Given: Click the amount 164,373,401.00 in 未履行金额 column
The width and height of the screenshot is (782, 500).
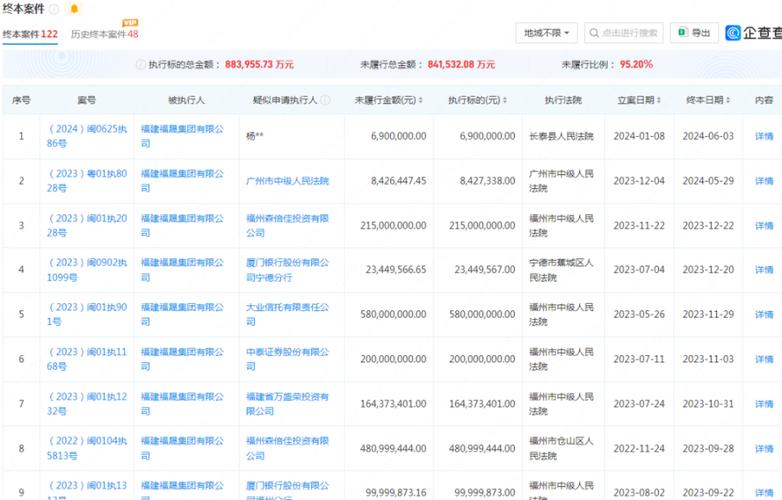Looking at the screenshot, I should (393, 404).
